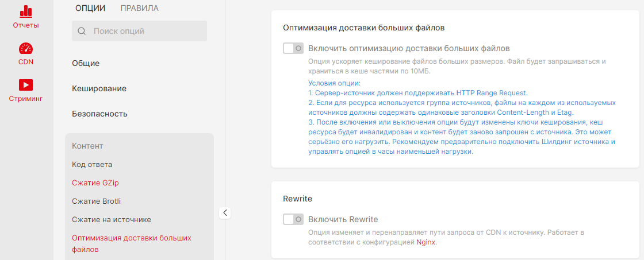
Task: Open Сжатие на источнике option
Action: click(x=111, y=219)
